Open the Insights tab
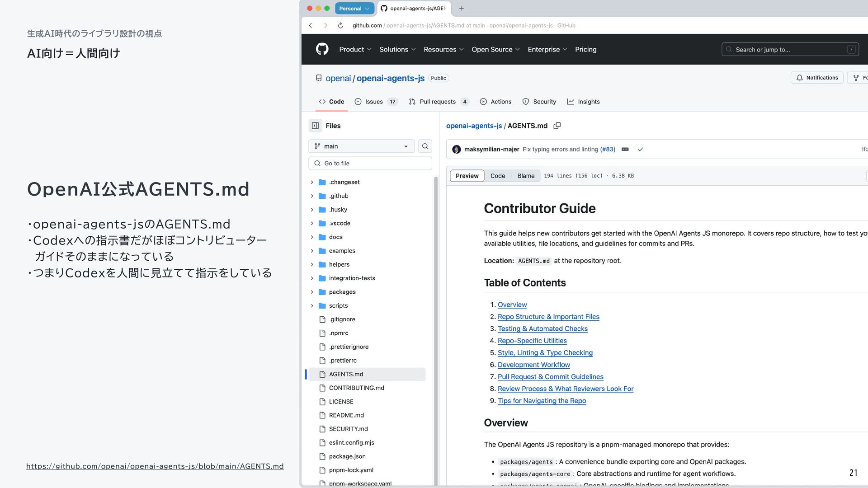Viewport: 868px width, 488px height. click(x=584, y=102)
